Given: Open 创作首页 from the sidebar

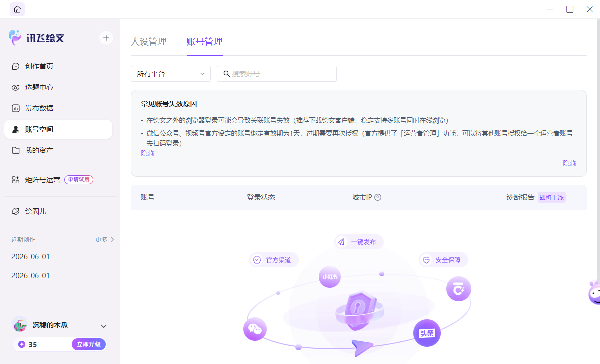Looking at the screenshot, I should 58,66.
